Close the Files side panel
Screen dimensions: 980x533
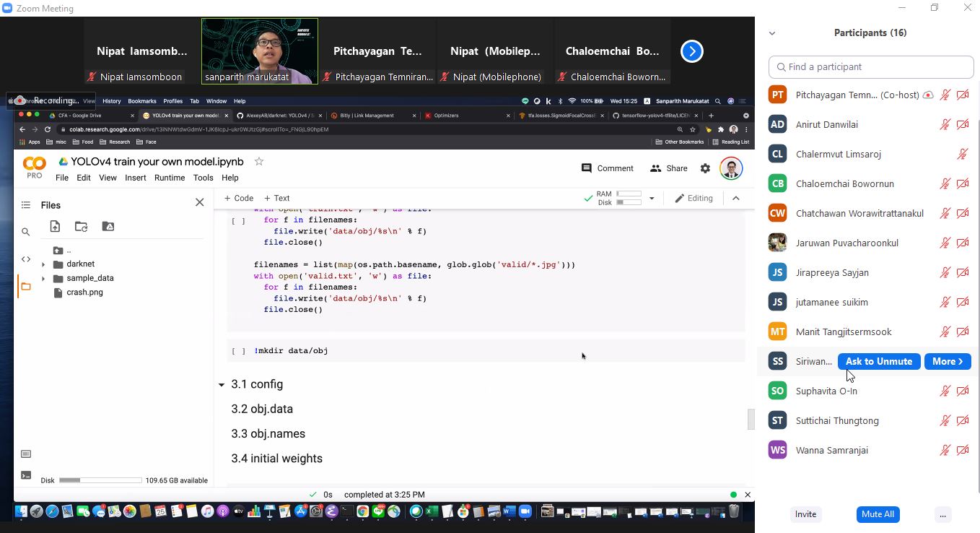point(200,202)
